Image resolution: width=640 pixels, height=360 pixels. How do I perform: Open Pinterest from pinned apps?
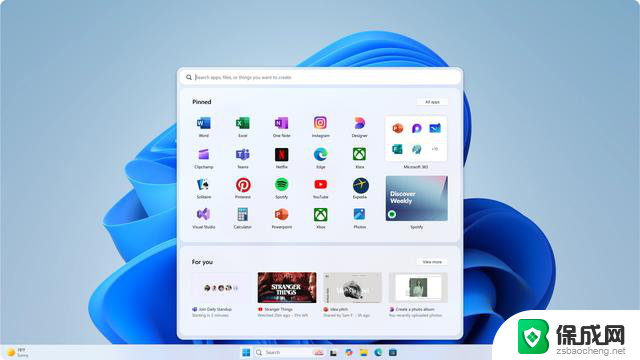[x=243, y=185]
